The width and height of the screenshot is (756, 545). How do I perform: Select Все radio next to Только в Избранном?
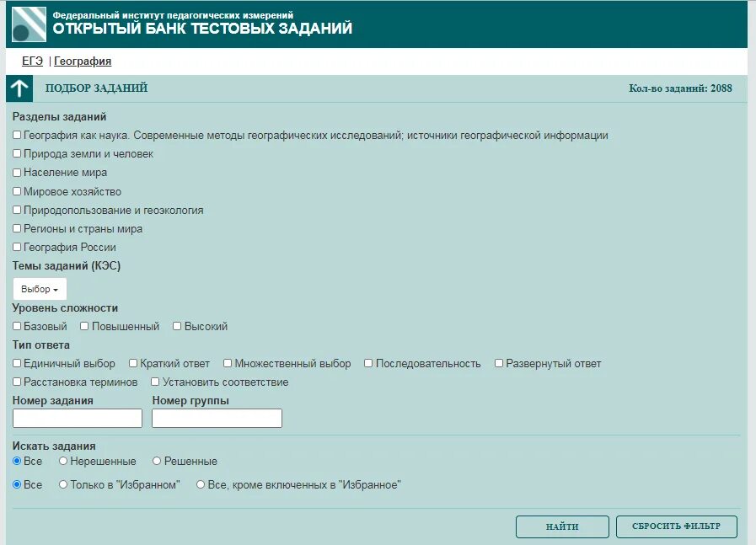pos(17,484)
